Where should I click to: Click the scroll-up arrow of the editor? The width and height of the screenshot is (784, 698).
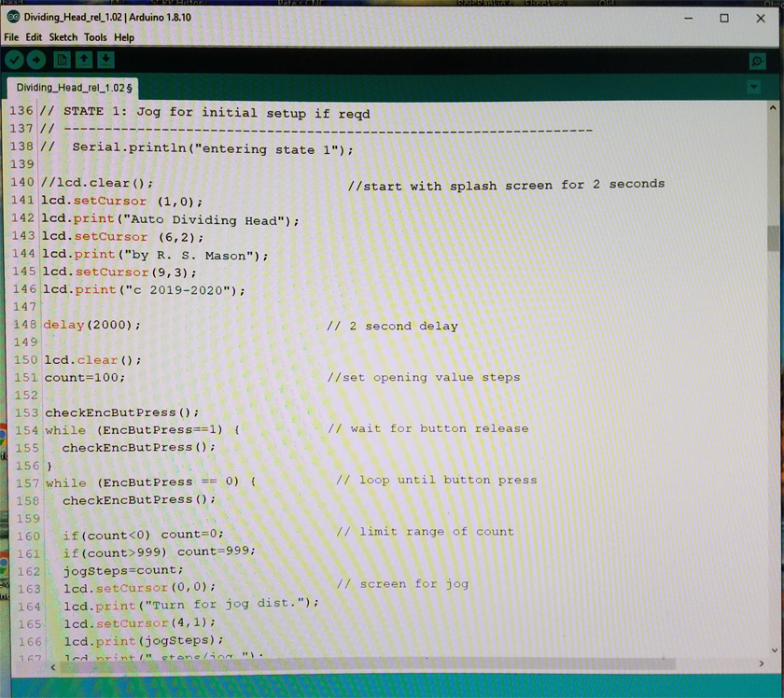[773, 106]
